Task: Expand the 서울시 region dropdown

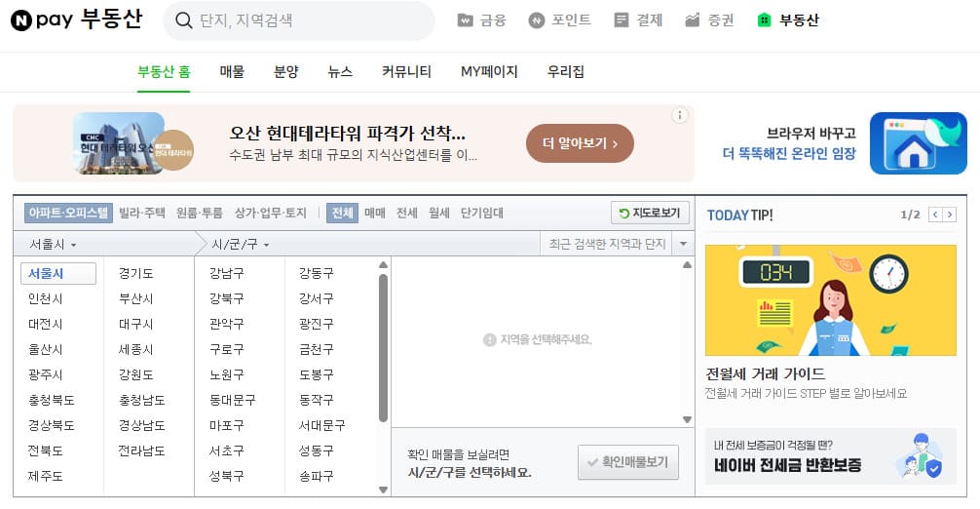Action: click(x=53, y=244)
